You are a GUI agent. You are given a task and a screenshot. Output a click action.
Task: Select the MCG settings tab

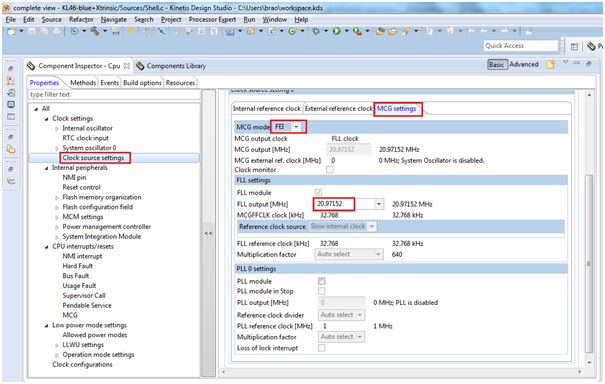coord(397,108)
